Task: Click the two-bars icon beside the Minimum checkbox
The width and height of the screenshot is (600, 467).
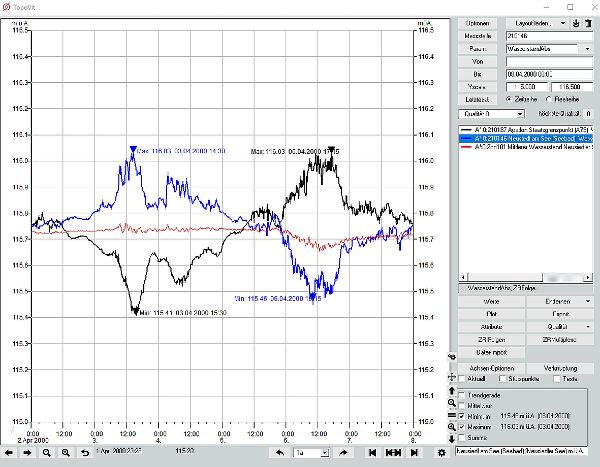Action: [452, 415]
